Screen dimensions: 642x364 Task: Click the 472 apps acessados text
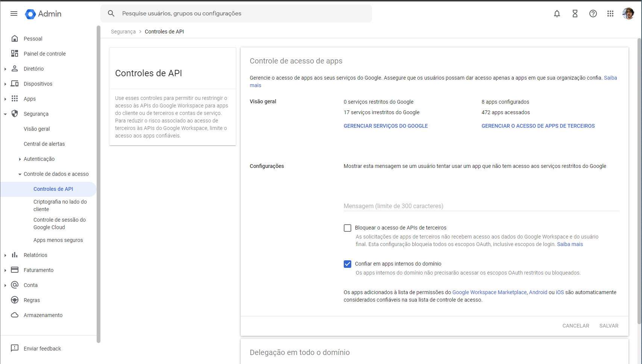point(505,112)
